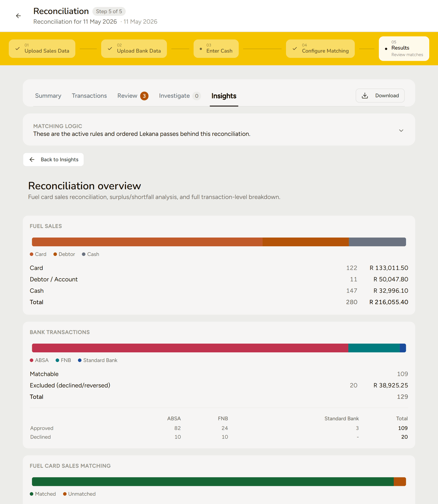The width and height of the screenshot is (438, 504).
Task: Expand the Matching Logic chevron
Action: (401, 131)
